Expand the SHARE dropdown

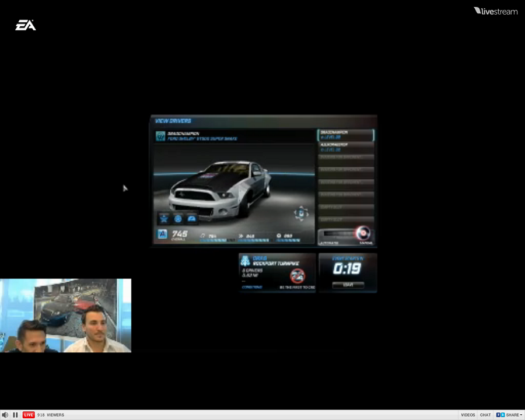[x=513, y=415]
